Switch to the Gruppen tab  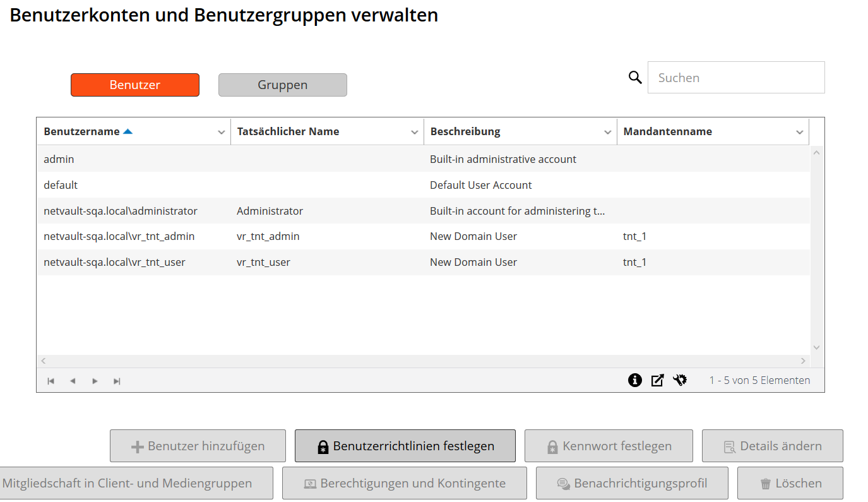click(282, 85)
